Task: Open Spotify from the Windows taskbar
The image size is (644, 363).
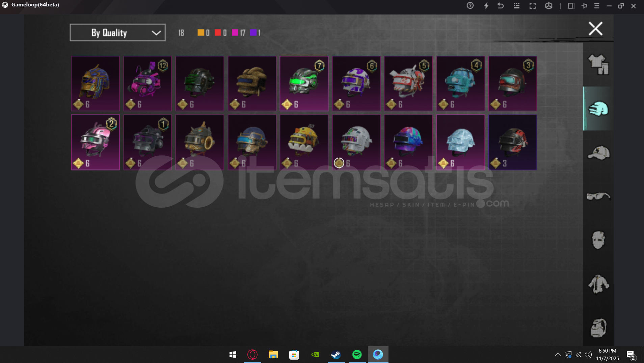Action: (x=357, y=354)
